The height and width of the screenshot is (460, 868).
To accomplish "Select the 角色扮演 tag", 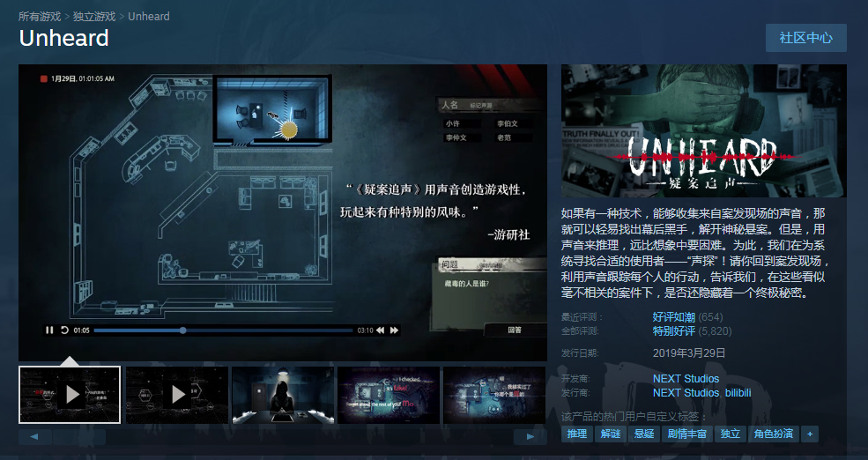I will pos(774,434).
